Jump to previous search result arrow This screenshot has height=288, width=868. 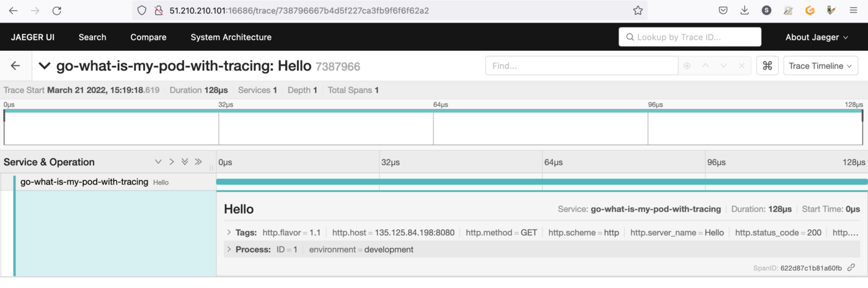[706, 66]
